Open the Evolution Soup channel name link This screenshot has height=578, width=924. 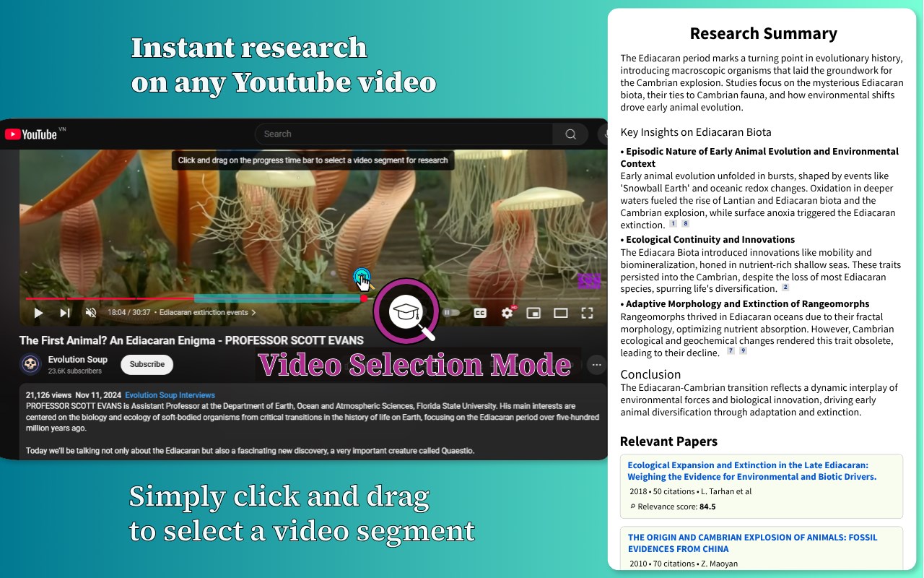[x=78, y=359]
